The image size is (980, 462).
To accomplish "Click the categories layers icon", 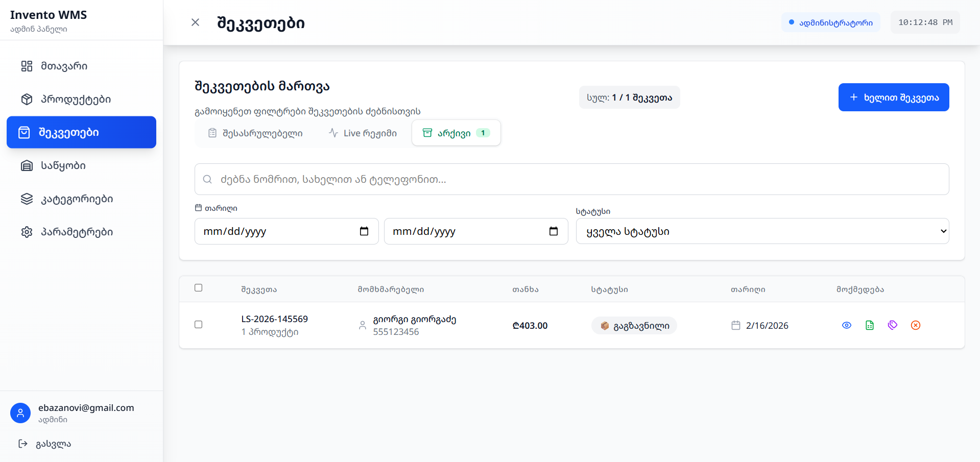I will pos(27,199).
